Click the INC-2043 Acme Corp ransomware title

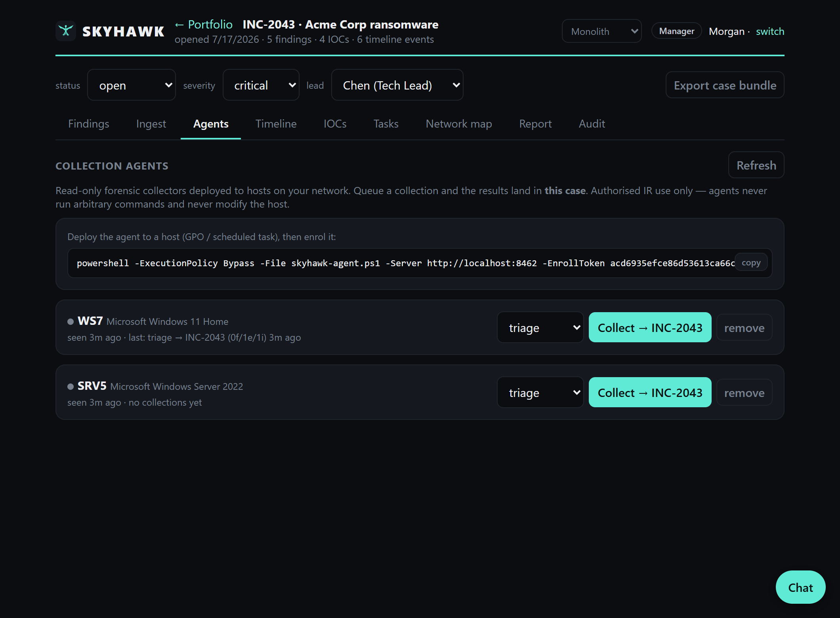340,25
